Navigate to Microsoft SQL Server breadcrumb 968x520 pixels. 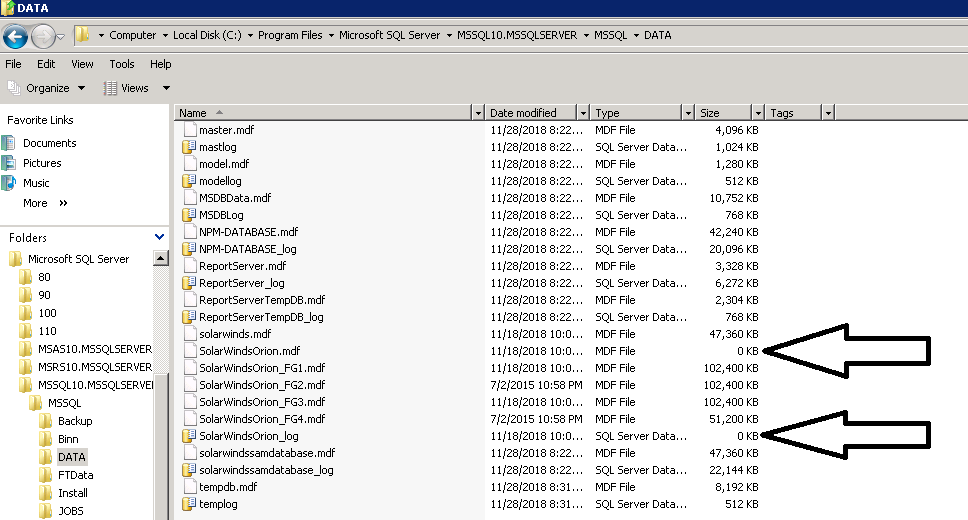390,35
